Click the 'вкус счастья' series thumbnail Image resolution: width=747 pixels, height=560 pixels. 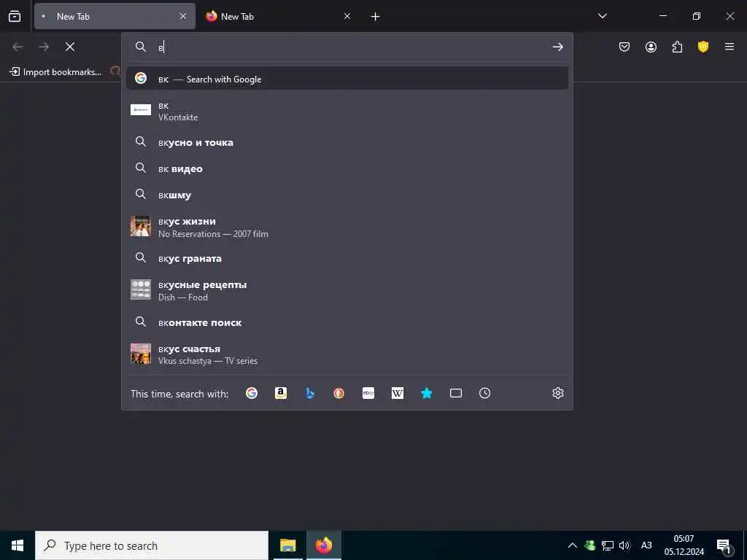point(141,354)
